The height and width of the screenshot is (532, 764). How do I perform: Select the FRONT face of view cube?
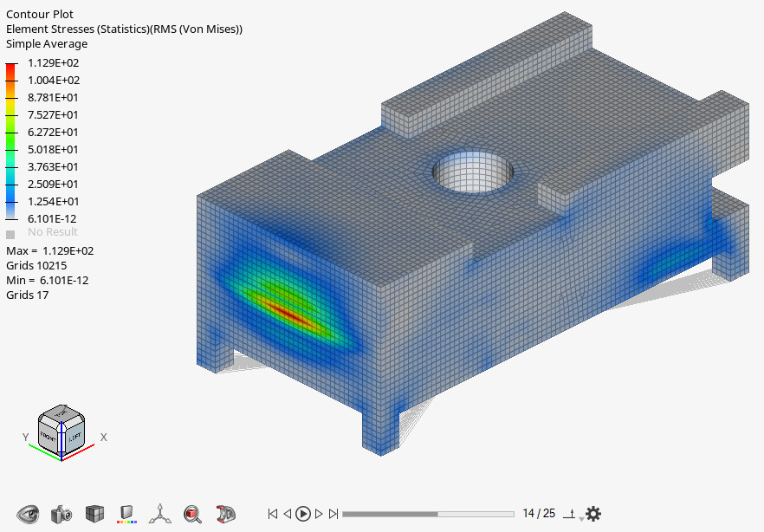49,438
